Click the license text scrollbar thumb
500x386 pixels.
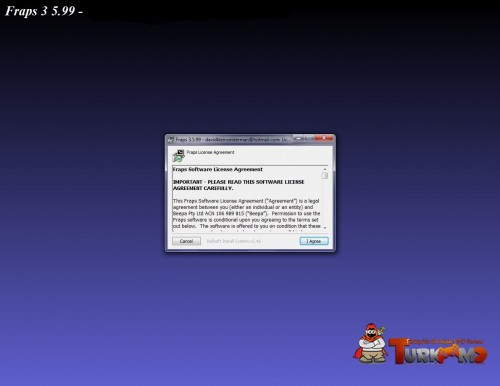[x=325, y=175]
